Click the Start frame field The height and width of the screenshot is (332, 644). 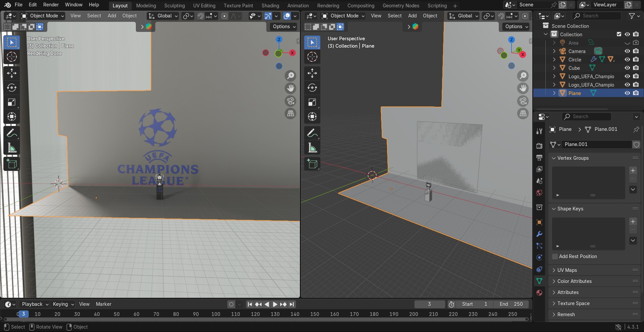475,304
